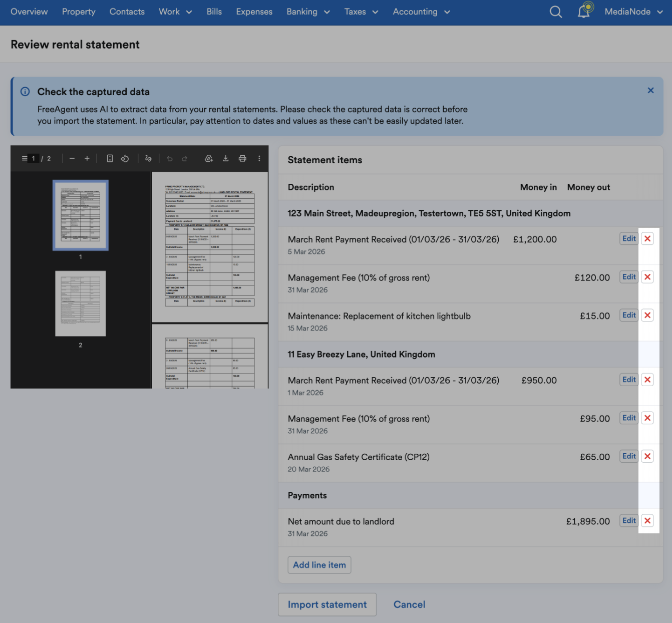The image size is (672, 623).
Task: Delete the kitchen lightbulb maintenance item
Action: pos(647,316)
